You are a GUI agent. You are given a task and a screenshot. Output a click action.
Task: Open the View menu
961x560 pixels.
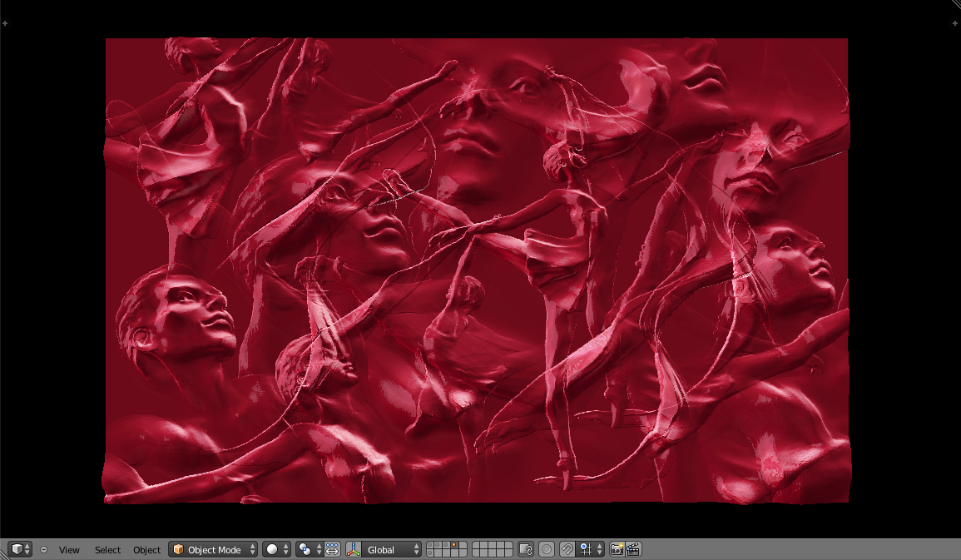pos(69,549)
